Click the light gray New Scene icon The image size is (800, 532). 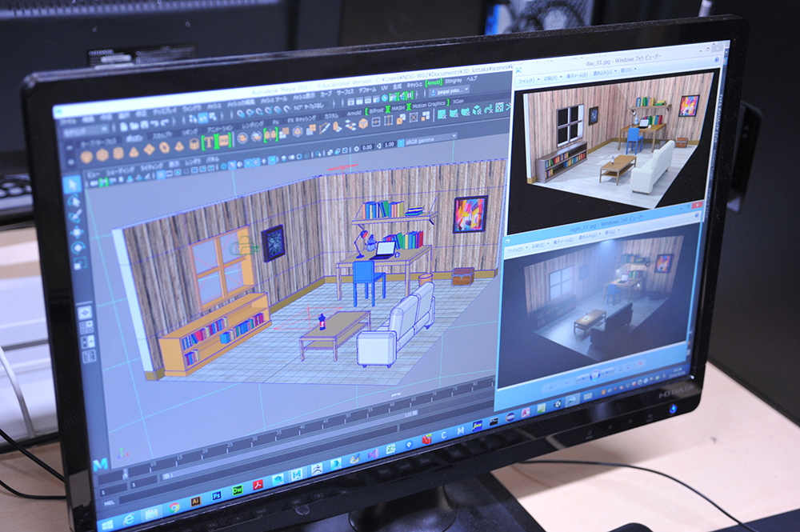pyautogui.click(x=123, y=126)
